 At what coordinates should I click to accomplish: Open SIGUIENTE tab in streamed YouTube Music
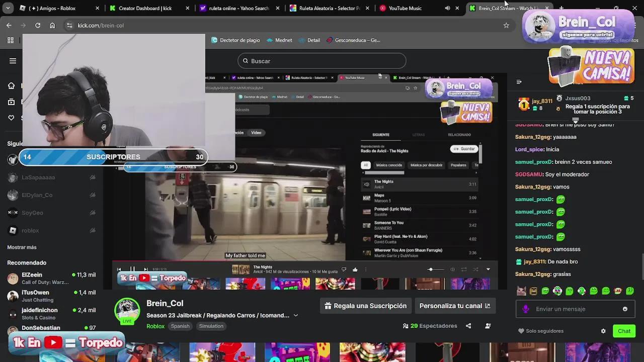click(381, 135)
